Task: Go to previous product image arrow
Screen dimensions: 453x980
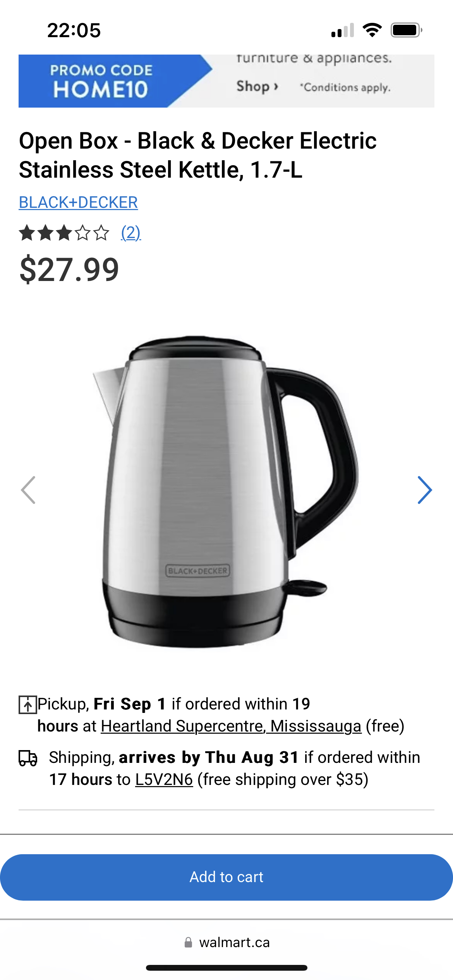Action: (28, 490)
